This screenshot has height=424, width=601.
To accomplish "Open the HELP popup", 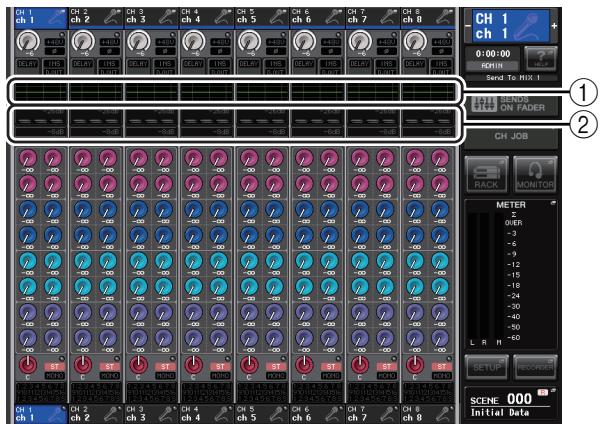I will click(540, 59).
